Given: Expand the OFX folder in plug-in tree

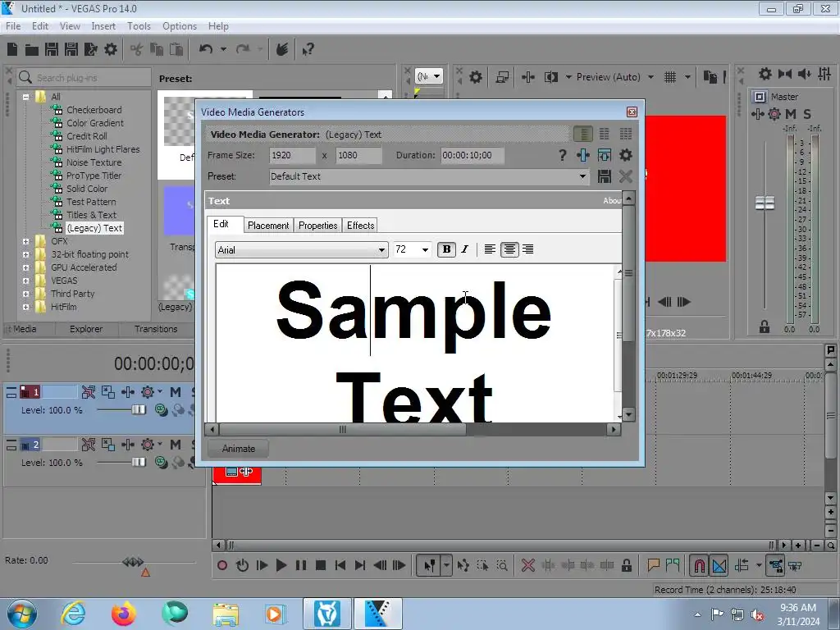Looking at the screenshot, I should [x=25, y=242].
